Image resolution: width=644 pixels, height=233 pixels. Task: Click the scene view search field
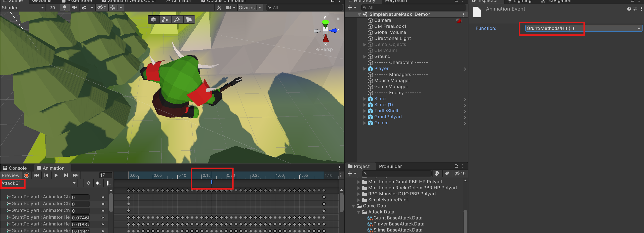tap(304, 8)
